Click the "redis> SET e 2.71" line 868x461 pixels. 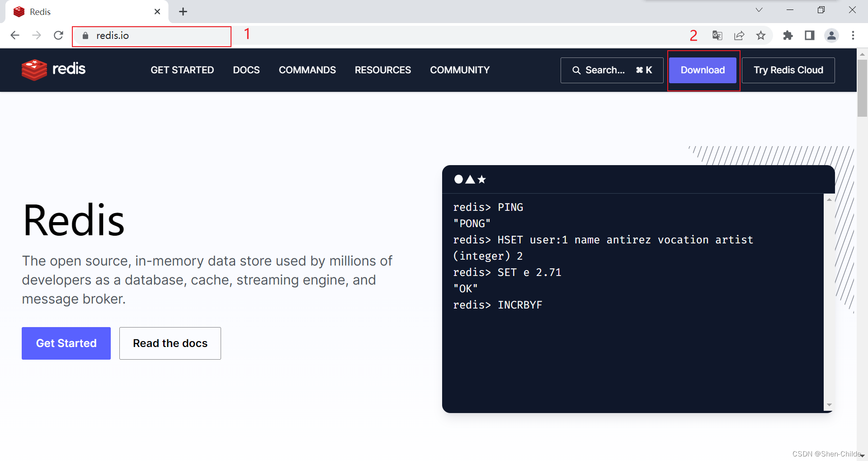[507, 272]
